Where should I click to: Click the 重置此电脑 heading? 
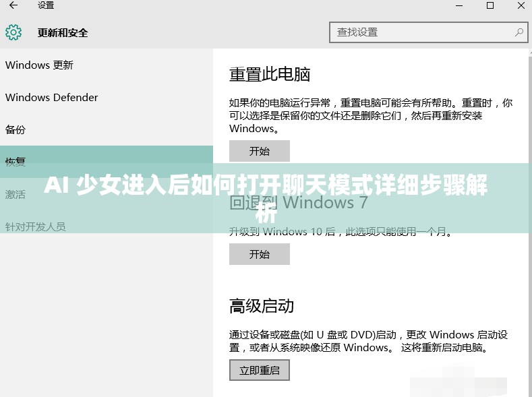(270, 74)
